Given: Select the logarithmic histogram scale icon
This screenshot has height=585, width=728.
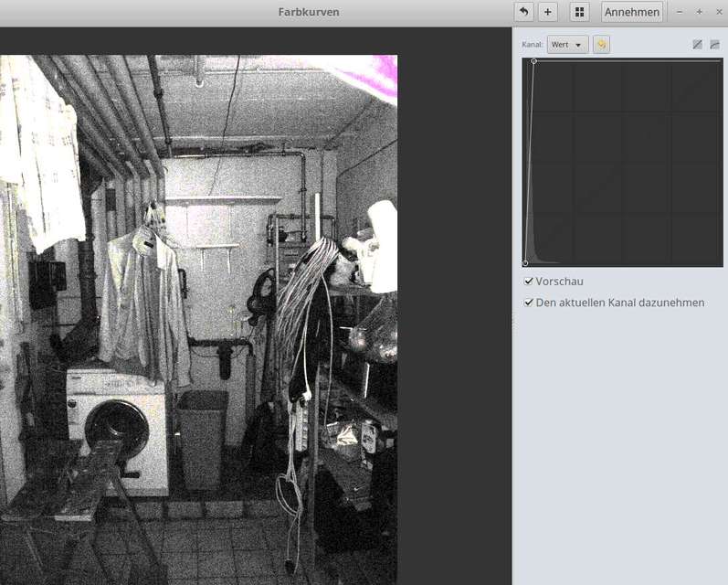Looking at the screenshot, I should 714,45.
